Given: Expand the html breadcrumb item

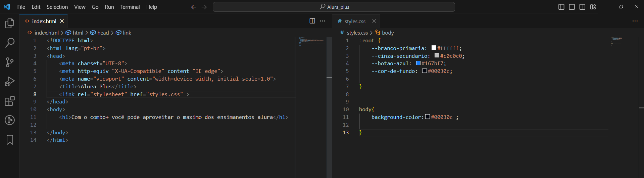Looking at the screenshot, I should 75,33.
